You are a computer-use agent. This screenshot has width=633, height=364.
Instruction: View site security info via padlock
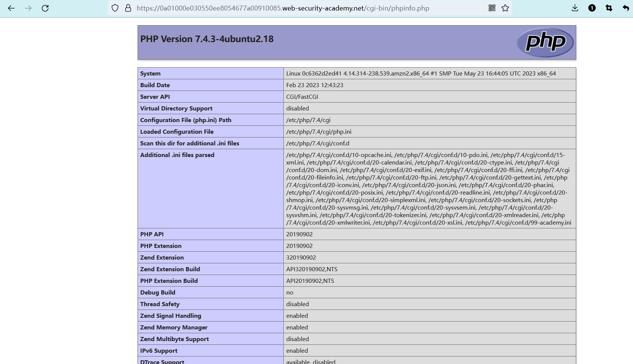[128, 8]
